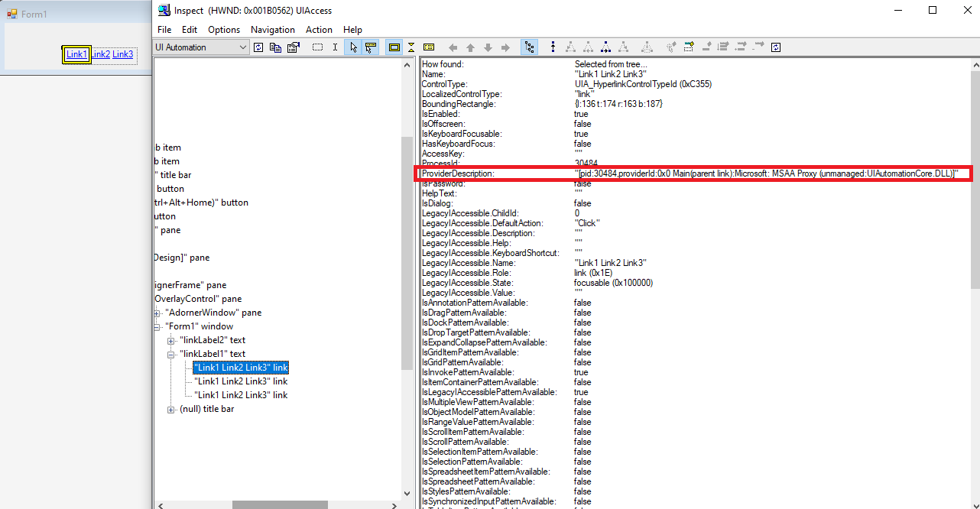The width and height of the screenshot is (980, 509).
Task: Toggle the Watch Tooltip icon
Action: [x=371, y=47]
